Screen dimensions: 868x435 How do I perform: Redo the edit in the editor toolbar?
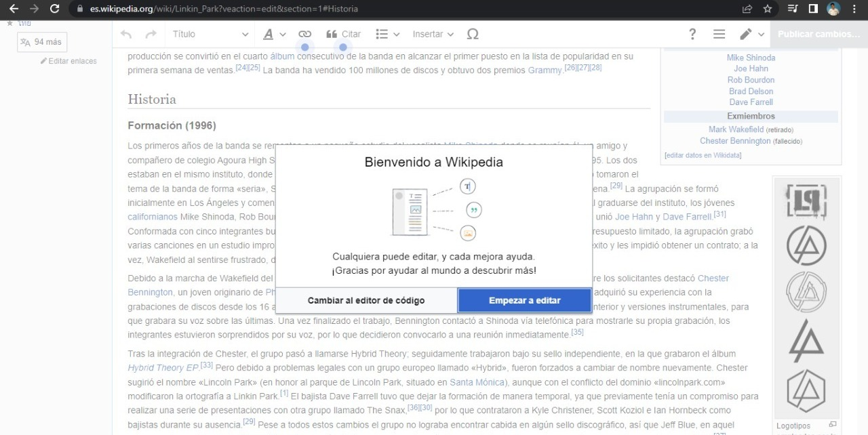pyautogui.click(x=151, y=34)
